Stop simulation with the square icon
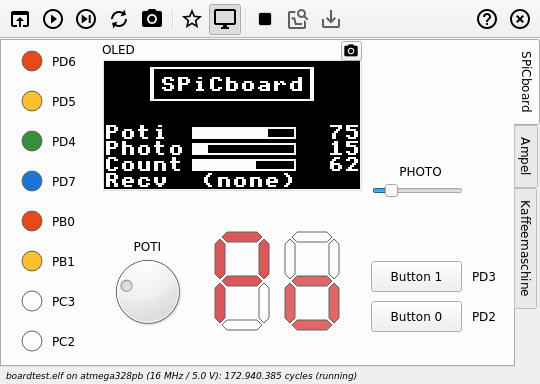 click(265, 19)
